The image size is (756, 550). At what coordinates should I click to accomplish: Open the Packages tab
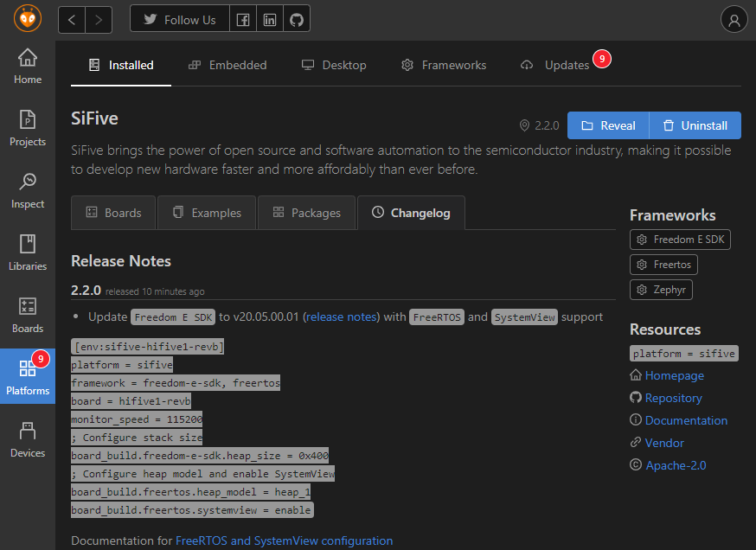pos(307,213)
